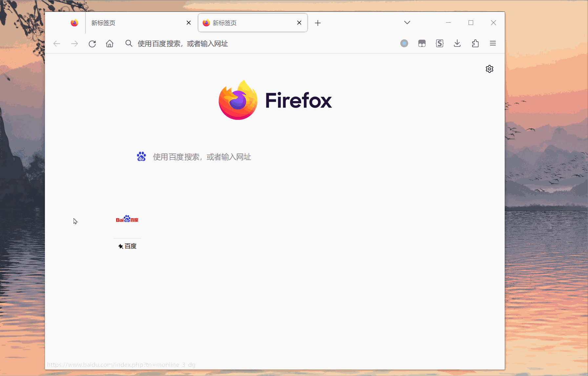Screen dimensions: 588x376
Task: Open the Baidu shortcut tile thumbnail
Action: [x=127, y=219]
